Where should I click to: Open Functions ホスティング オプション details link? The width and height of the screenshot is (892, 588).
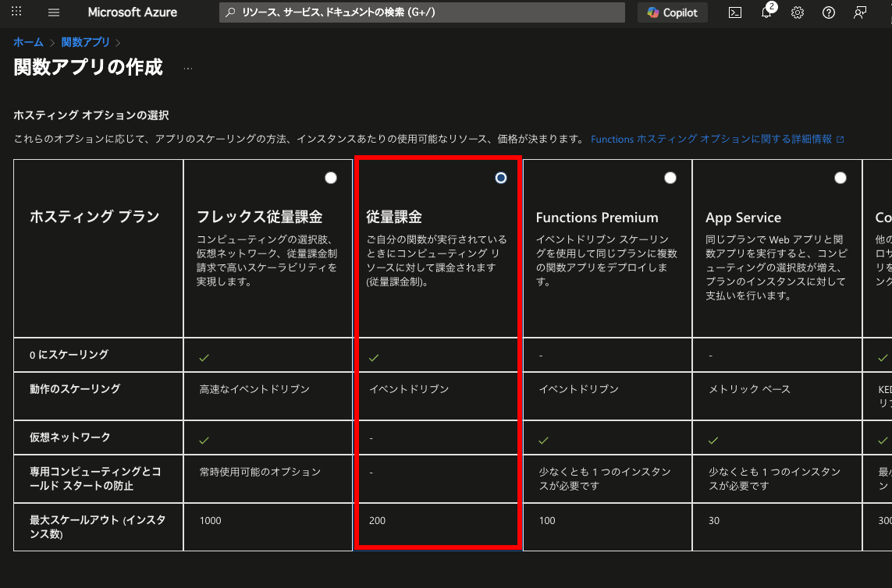pyautogui.click(x=717, y=139)
